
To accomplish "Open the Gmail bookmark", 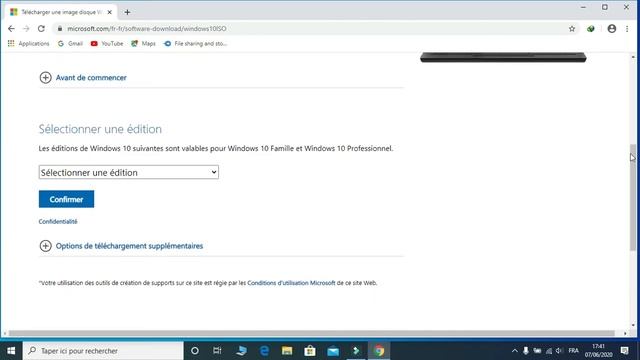I will (70, 43).
